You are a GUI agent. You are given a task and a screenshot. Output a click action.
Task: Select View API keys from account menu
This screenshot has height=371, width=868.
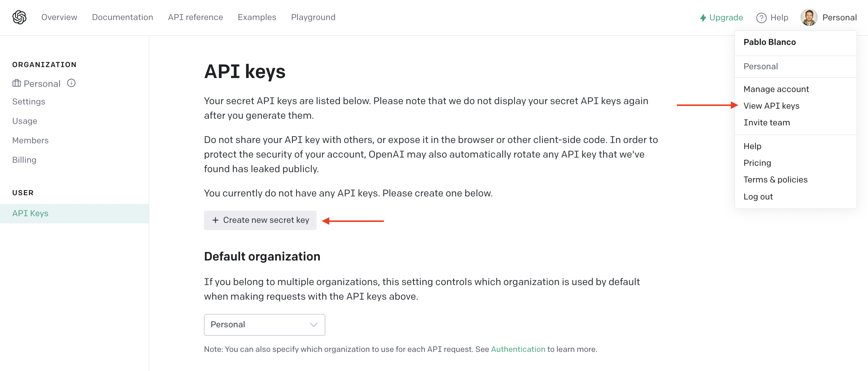[x=771, y=106]
